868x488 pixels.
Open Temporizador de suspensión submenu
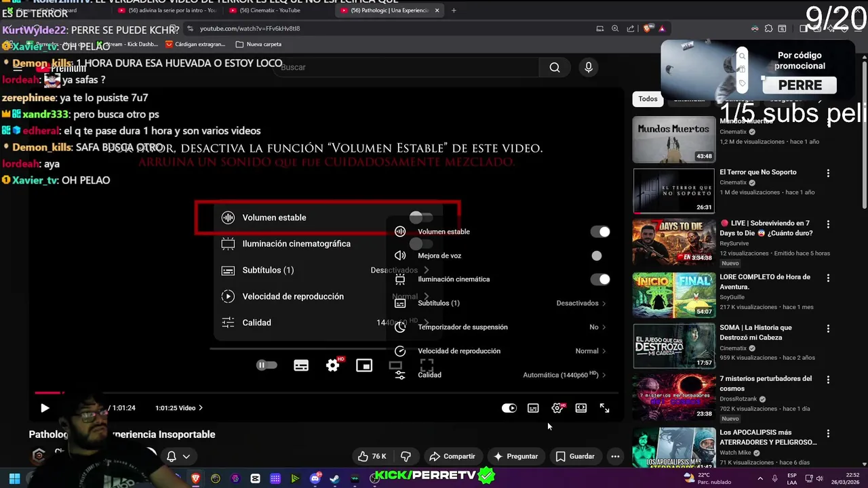pyautogui.click(x=500, y=327)
